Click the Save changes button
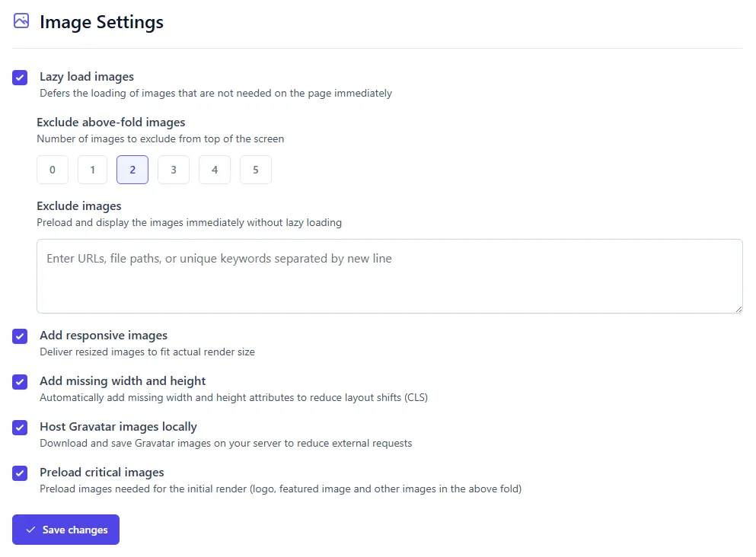Screen dimensions: 756x557 (65, 530)
